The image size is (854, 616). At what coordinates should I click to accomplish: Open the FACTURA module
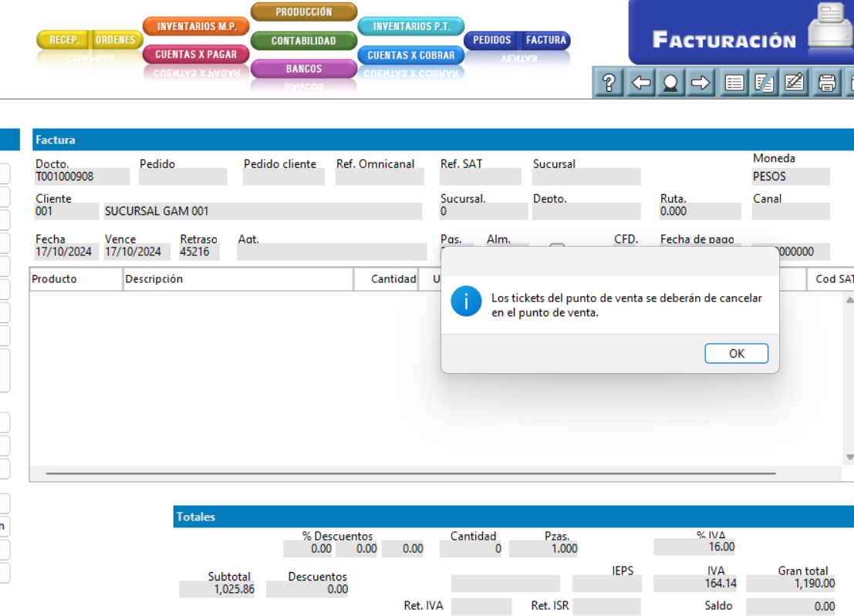545,40
